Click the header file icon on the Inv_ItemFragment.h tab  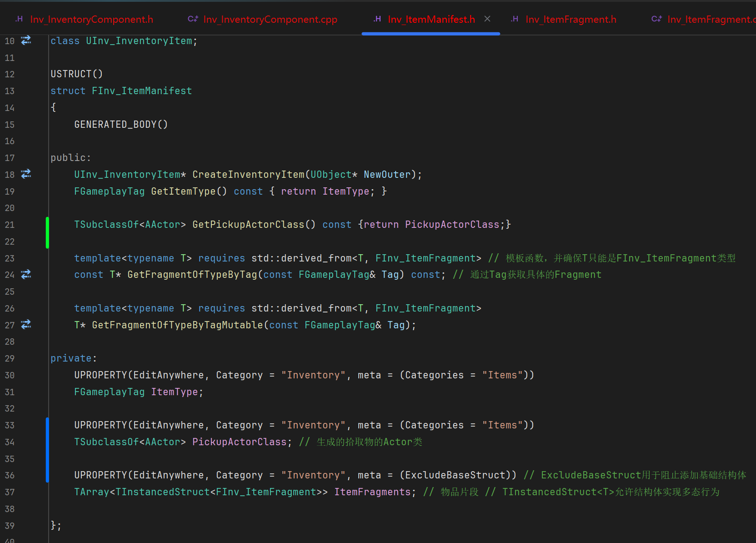point(515,19)
